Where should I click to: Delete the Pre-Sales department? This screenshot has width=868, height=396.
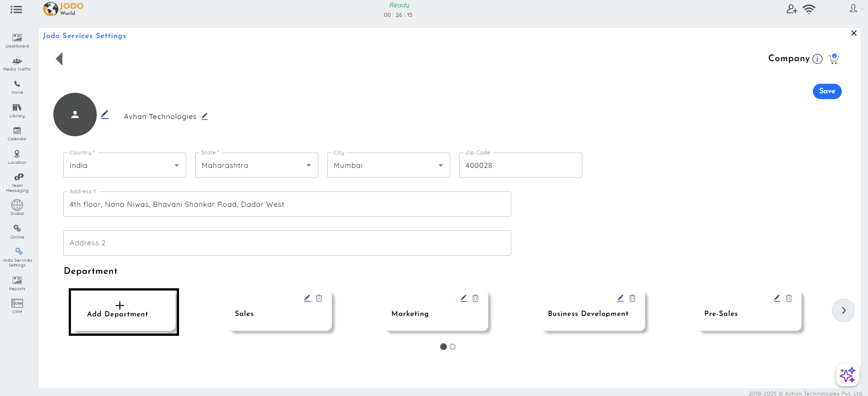pyautogui.click(x=789, y=298)
